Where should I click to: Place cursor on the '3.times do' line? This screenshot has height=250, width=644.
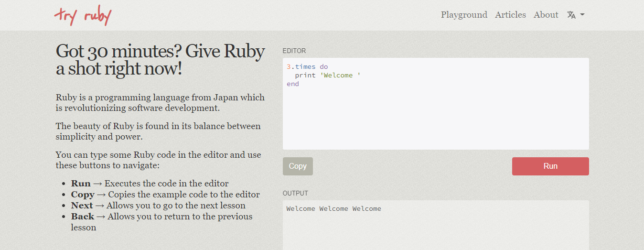point(307,66)
